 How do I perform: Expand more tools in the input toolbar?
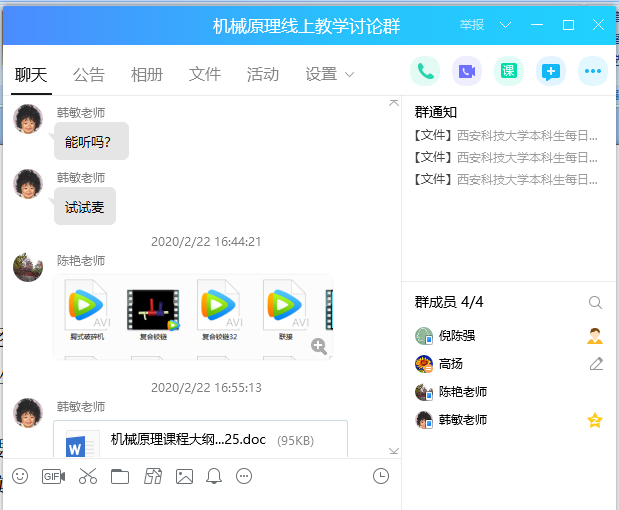244,477
